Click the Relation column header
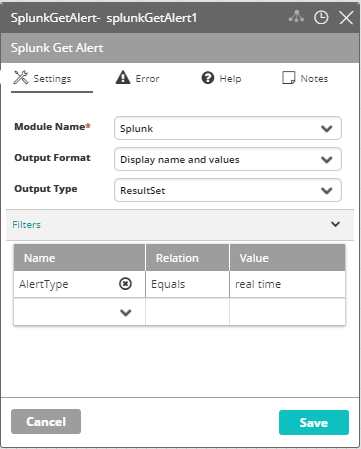The height and width of the screenshot is (449, 361). point(187,258)
